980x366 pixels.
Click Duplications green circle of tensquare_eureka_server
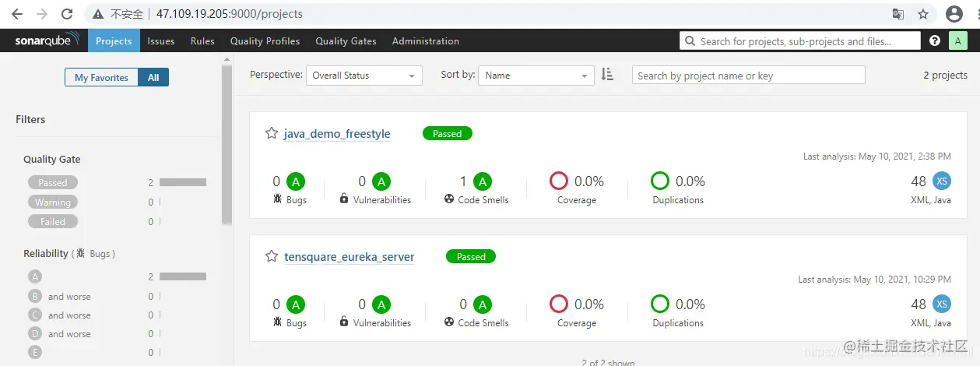point(660,304)
